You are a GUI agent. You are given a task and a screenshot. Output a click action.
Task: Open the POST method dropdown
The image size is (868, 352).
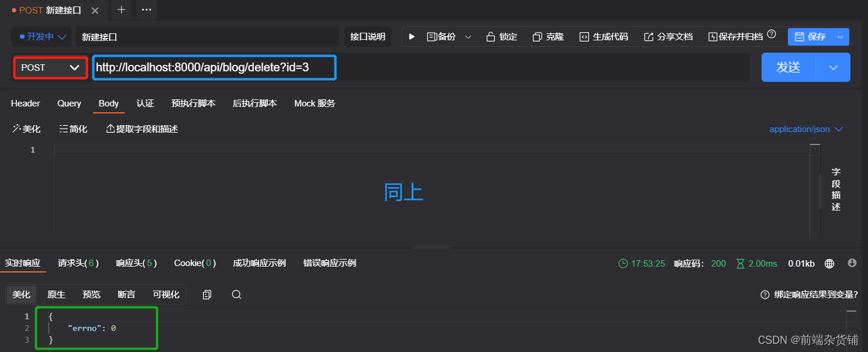click(x=50, y=67)
